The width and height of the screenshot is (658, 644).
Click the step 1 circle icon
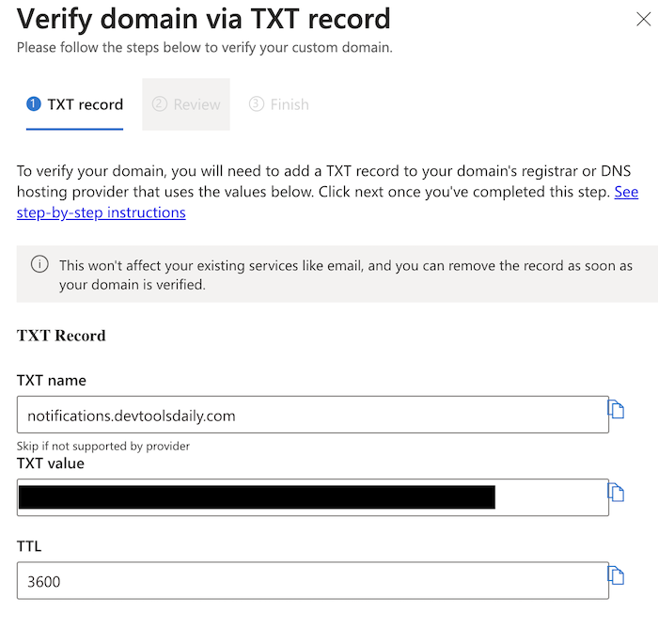coord(34,104)
